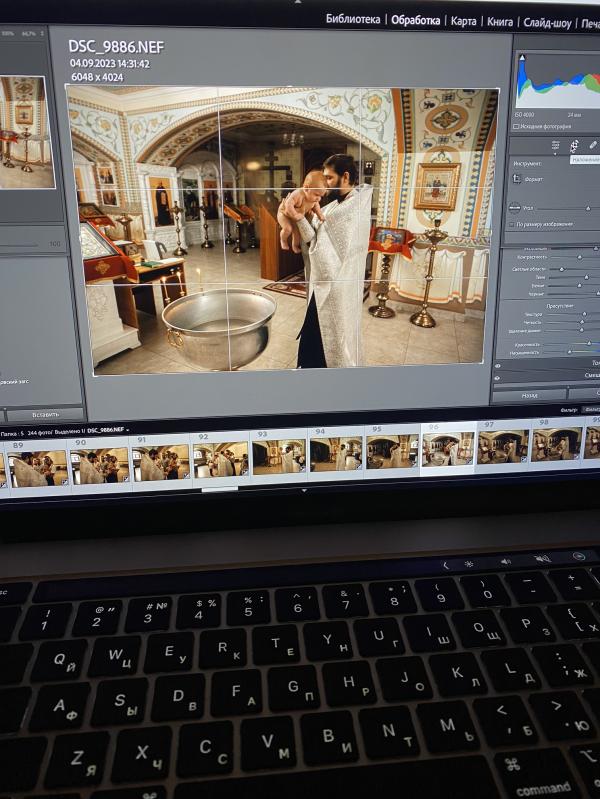
Task: Click the 6048 x 4024 dimensions text
Action: tap(97, 77)
